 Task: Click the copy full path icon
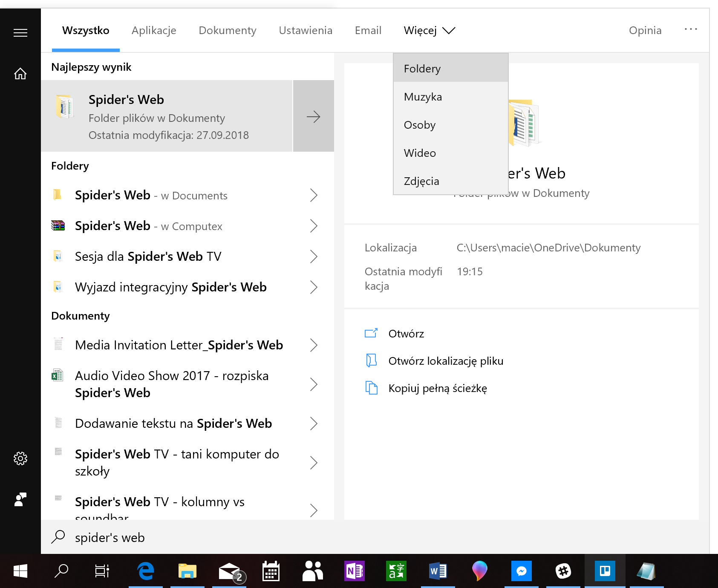pos(371,388)
